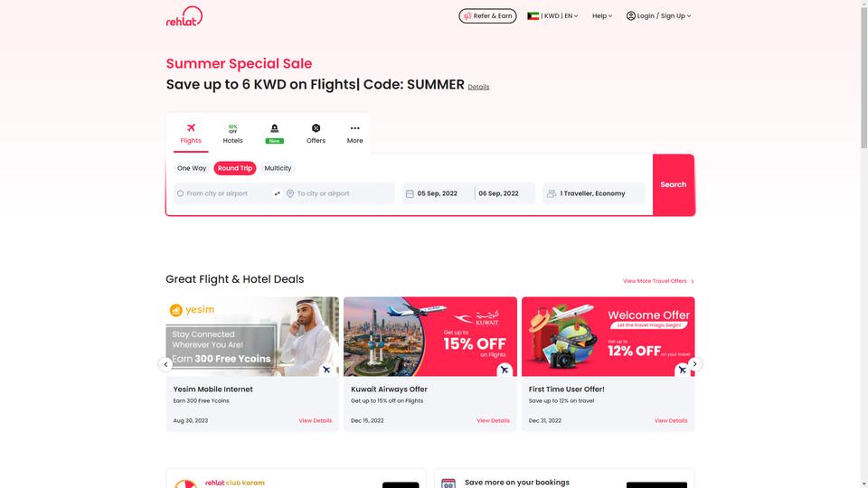This screenshot has height=488, width=868.
Task: Select the Round Trip option
Action: (x=235, y=168)
